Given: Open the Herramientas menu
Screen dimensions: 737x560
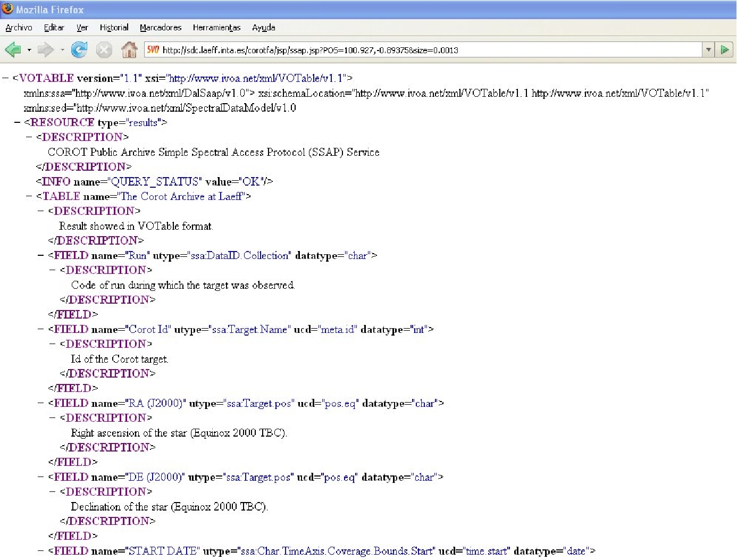Looking at the screenshot, I should tap(216, 28).
